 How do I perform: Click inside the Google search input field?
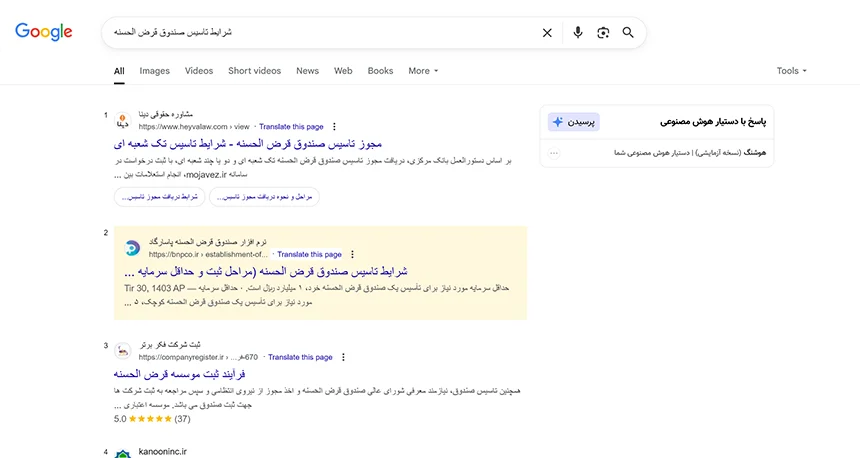point(320,33)
